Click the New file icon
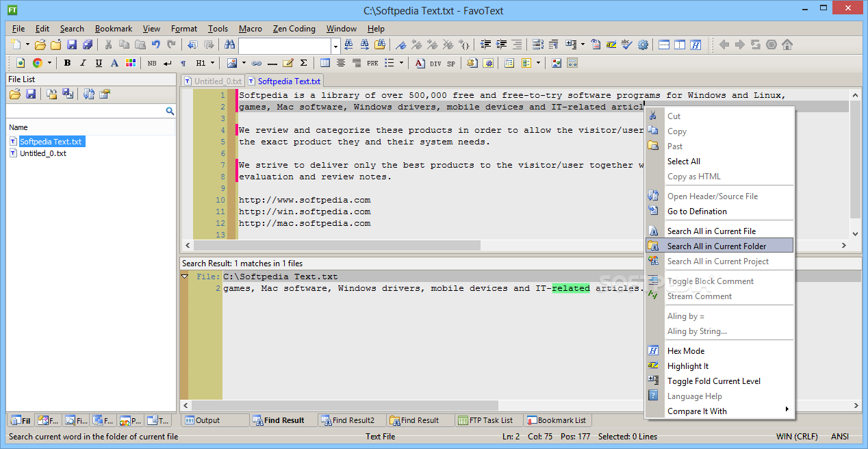868x449 pixels. pyautogui.click(x=16, y=44)
